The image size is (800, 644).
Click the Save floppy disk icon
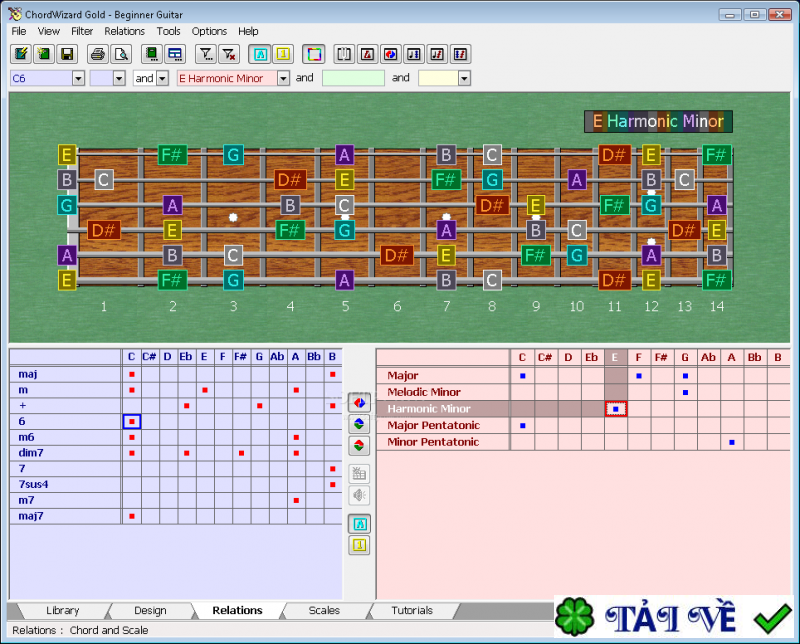pyautogui.click(x=67, y=54)
